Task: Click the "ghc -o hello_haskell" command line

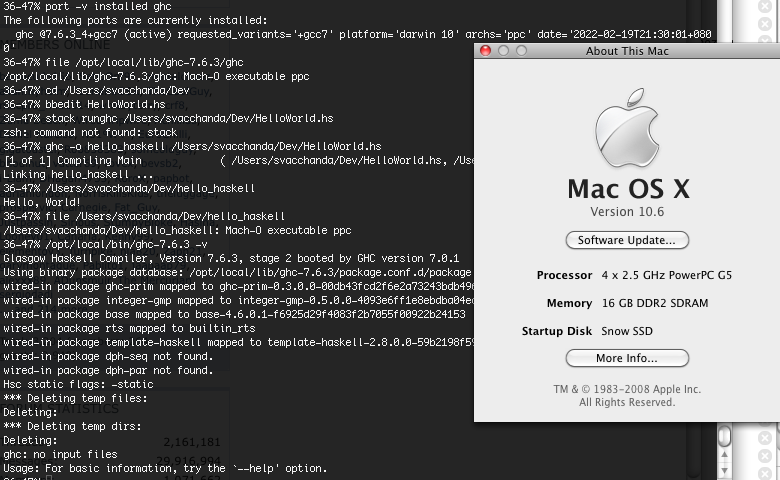Action: [192, 146]
